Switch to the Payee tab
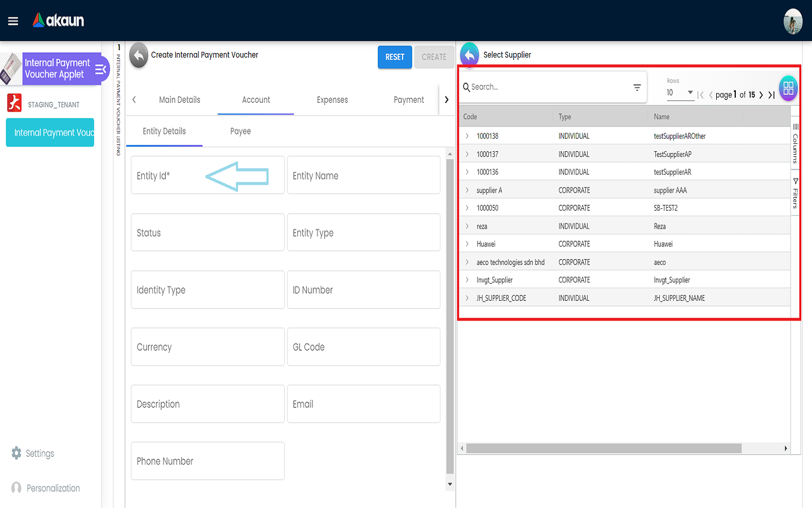The height and width of the screenshot is (508, 812). 240,132
